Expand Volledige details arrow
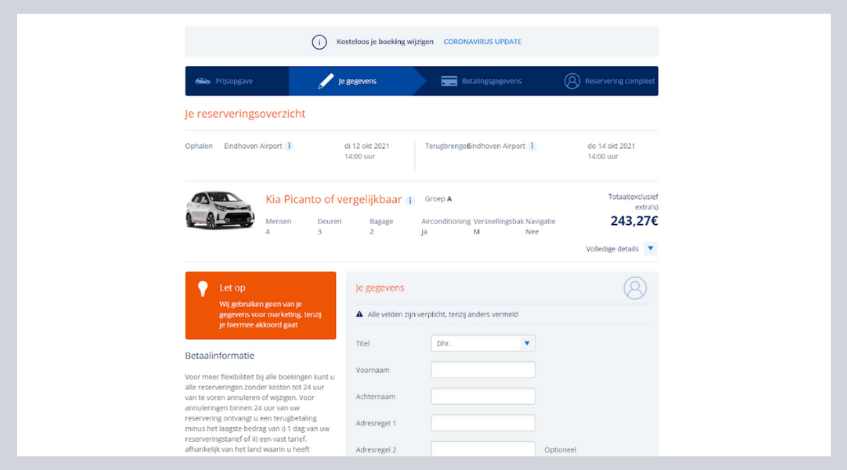This screenshot has width=847, height=470. pyautogui.click(x=650, y=248)
